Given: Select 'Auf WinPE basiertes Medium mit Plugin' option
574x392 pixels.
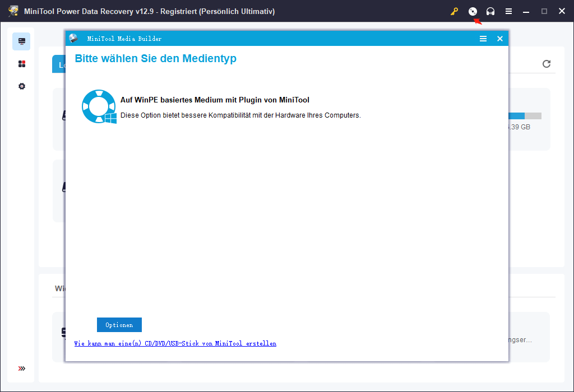Looking at the screenshot, I should coord(215,100).
